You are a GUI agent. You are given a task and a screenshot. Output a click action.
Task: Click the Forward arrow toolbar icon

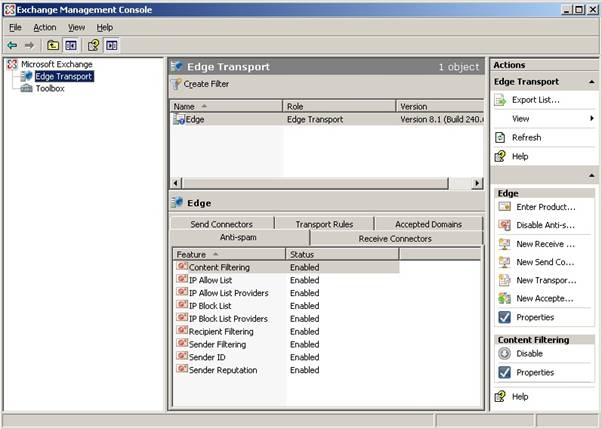click(29, 46)
